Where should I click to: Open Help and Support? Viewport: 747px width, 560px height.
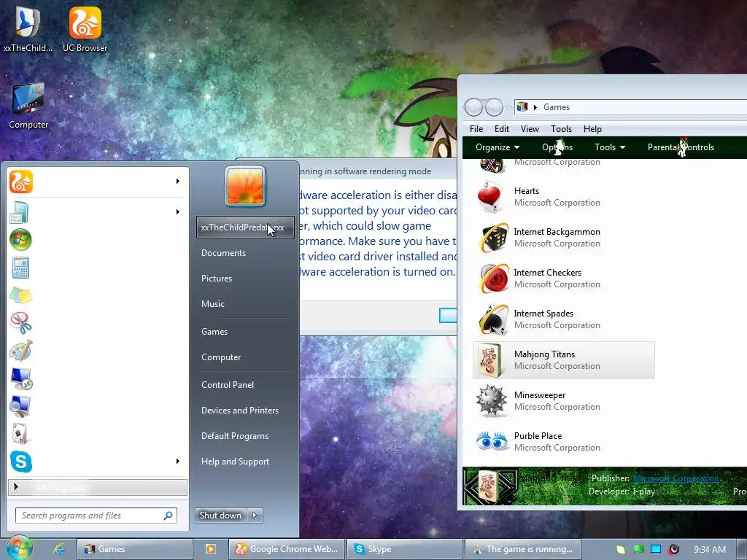pyautogui.click(x=235, y=462)
